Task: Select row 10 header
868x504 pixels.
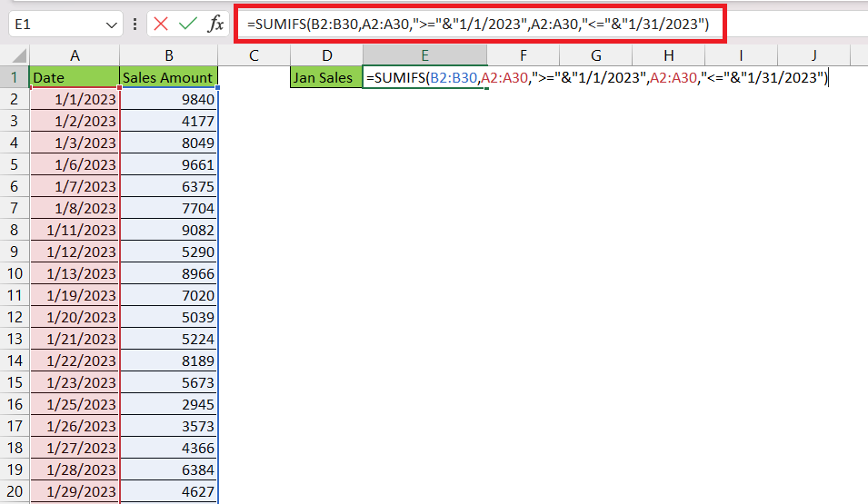Action: [15, 273]
